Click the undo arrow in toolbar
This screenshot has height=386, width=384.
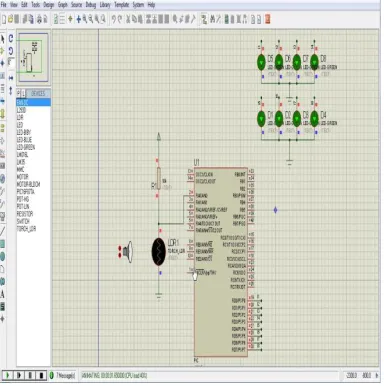point(114,19)
